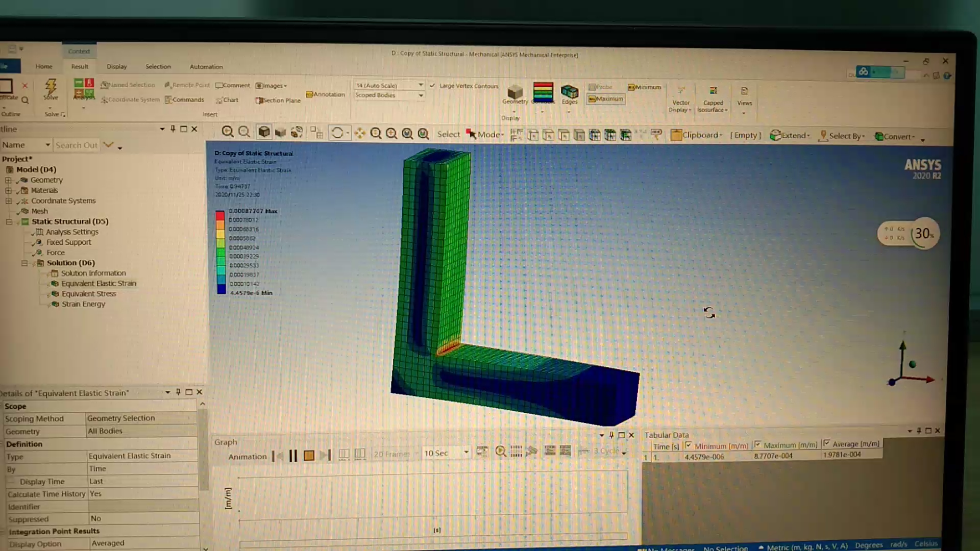Viewport: 980px width, 551px height.
Task: Click the box zoom magnifier icon
Action: (391, 134)
